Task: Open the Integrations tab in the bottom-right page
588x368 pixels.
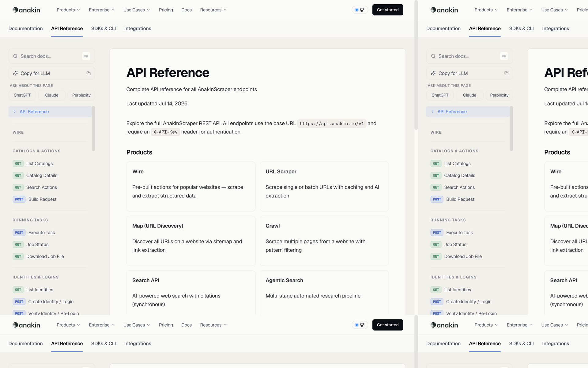Action: 556,343
